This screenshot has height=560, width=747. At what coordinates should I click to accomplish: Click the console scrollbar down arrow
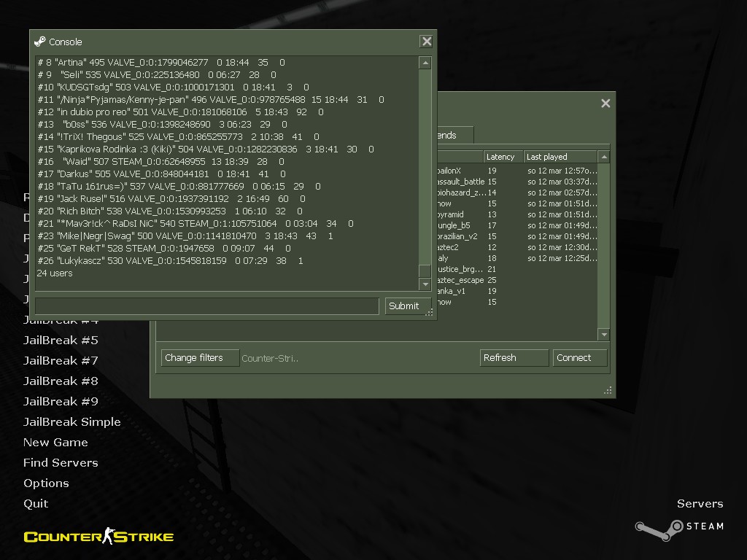pos(425,284)
